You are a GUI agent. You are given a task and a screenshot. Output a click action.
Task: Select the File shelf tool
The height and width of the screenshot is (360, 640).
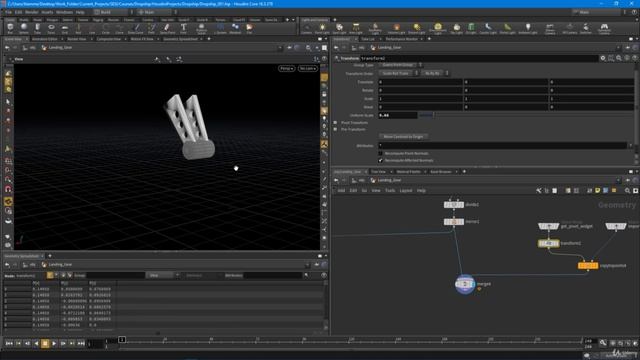249,28
